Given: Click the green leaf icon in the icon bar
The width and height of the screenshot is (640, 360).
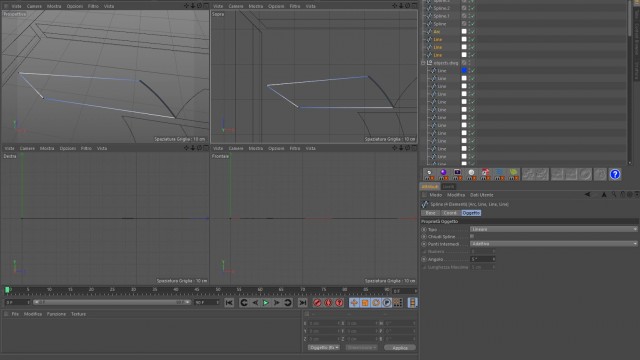Looking at the screenshot, I should [x=513, y=174].
